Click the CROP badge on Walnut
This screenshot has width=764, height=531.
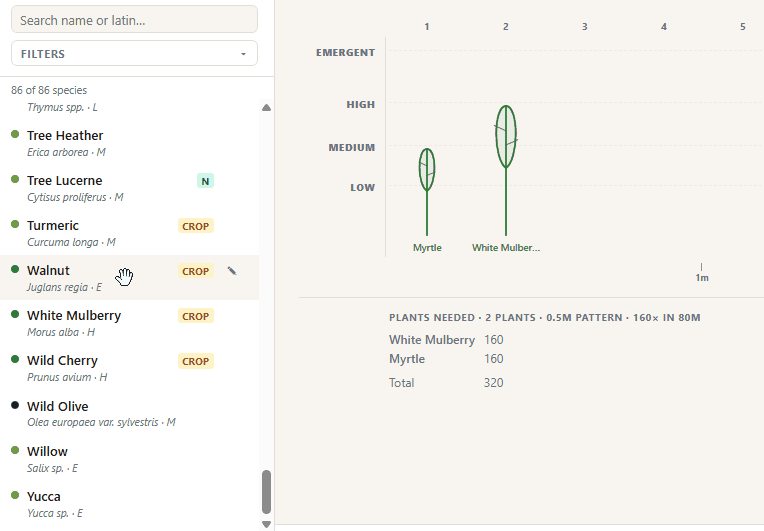(195, 271)
